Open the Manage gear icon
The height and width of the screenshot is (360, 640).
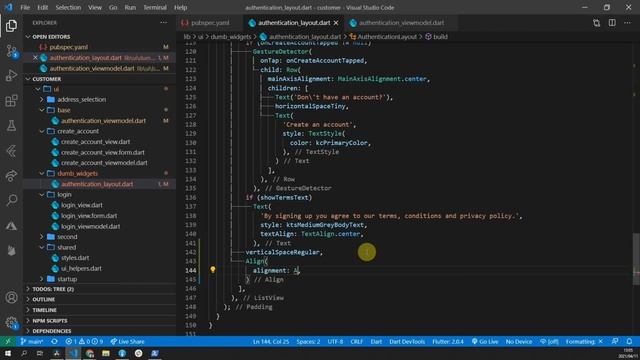(x=11, y=323)
